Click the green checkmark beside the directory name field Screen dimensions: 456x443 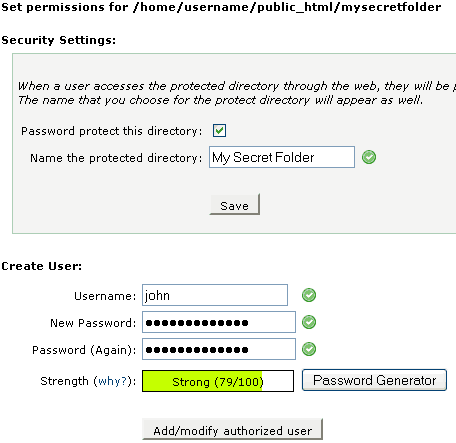[369, 157]
